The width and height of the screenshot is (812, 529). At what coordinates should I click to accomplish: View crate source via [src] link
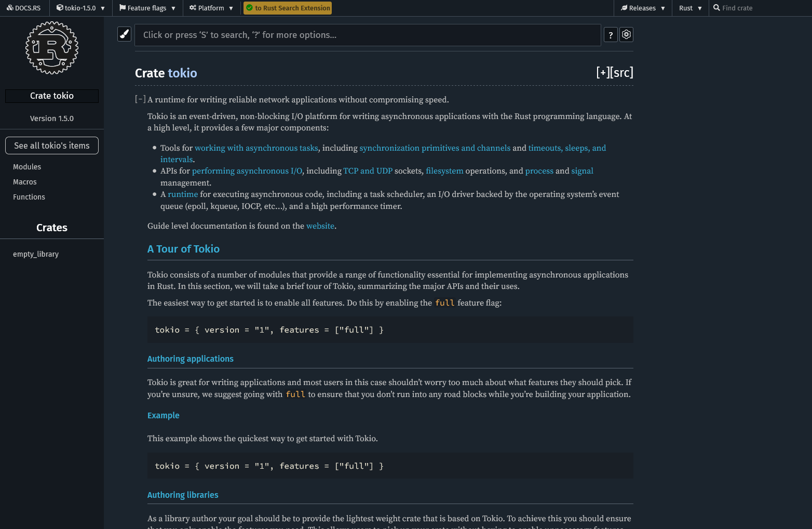[621, 73]
